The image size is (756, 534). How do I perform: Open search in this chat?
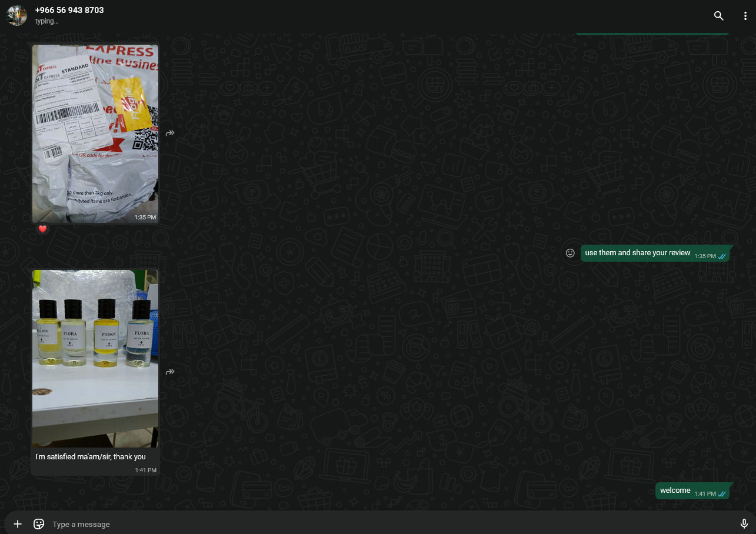pyautogui.click(x=718, y=16)
